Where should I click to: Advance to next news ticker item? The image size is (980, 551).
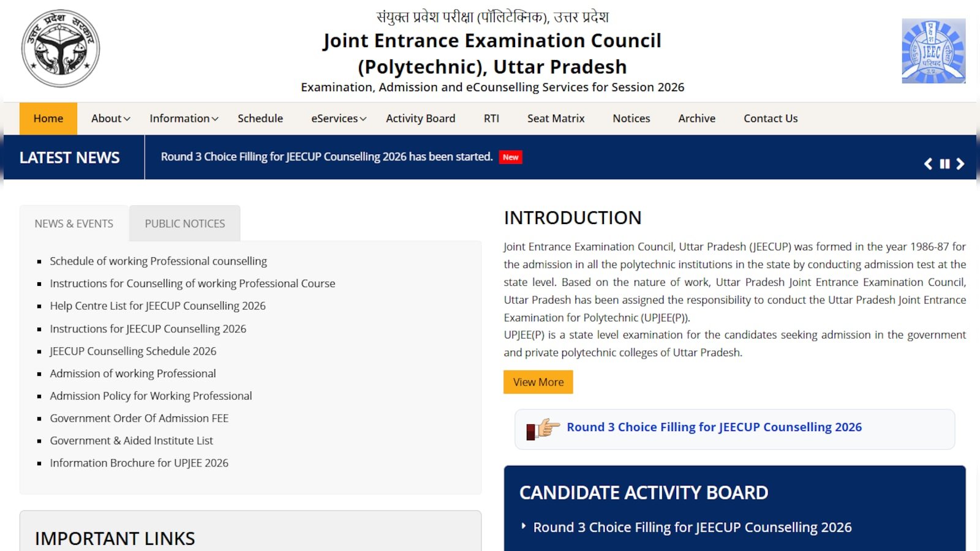[960, 163]
